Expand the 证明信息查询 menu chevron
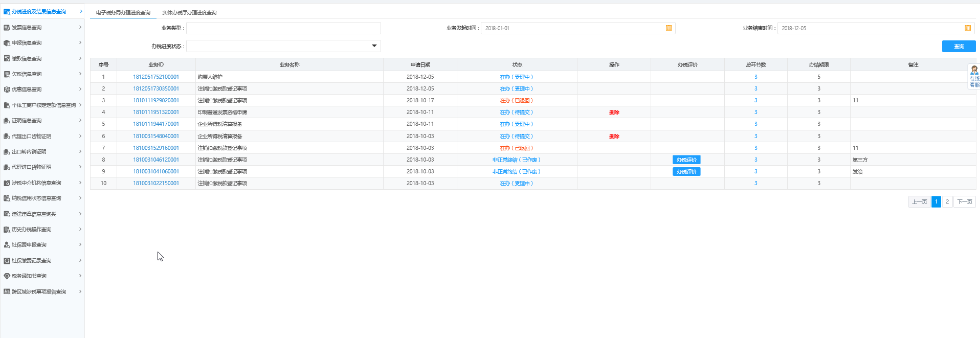This screenshot has height=338, width=980. [x=80, y=120]
